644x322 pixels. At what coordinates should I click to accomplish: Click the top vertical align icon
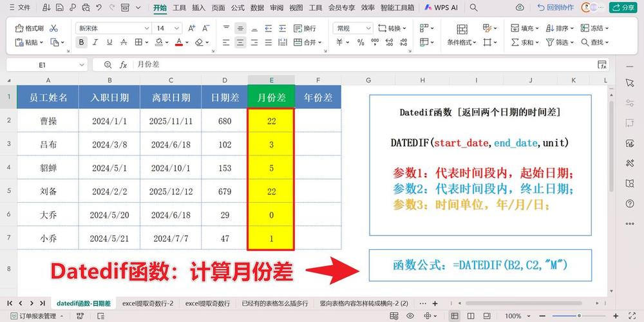[226, 28]
